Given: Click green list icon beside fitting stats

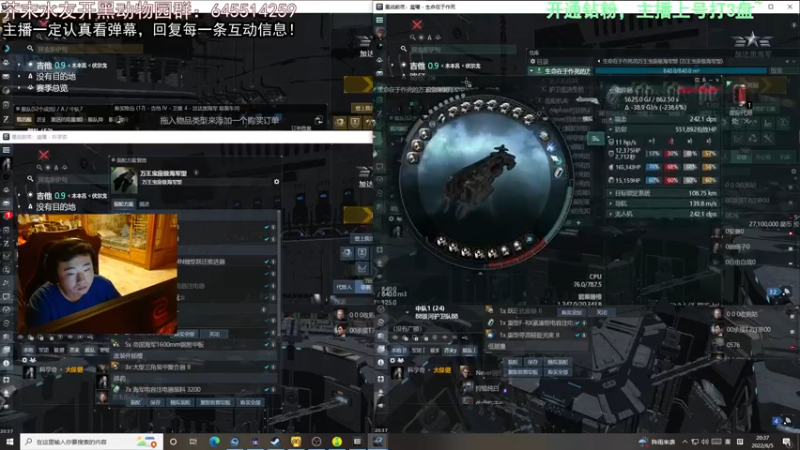Looking at the screenshot, I should pyautogui.click(x=595, y=138).
